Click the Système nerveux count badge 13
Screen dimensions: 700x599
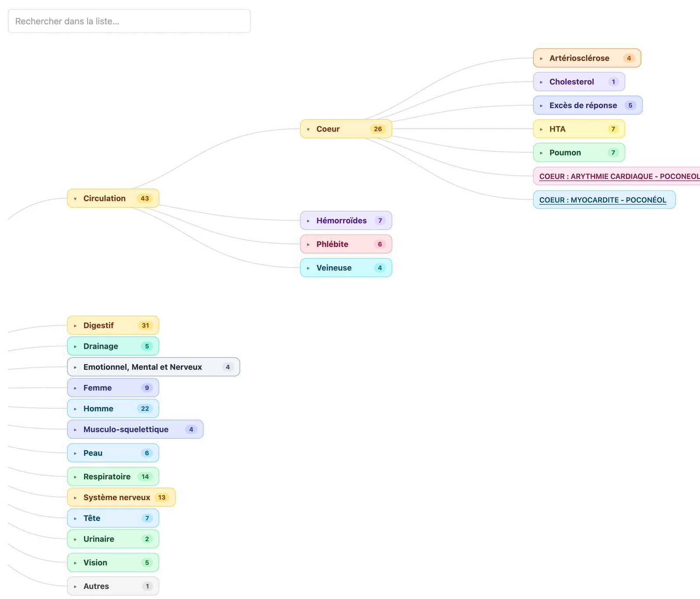(x=162, y=497)
